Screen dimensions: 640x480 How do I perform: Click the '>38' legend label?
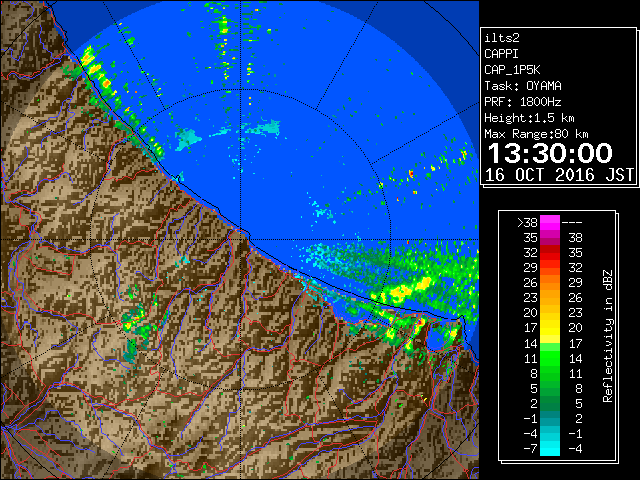point(527,223)
